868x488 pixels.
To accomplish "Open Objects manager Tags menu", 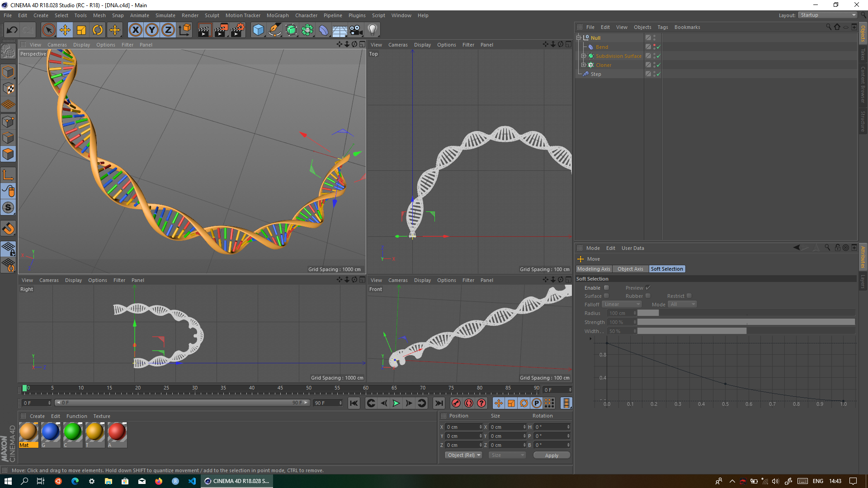I will coord(663,27).
